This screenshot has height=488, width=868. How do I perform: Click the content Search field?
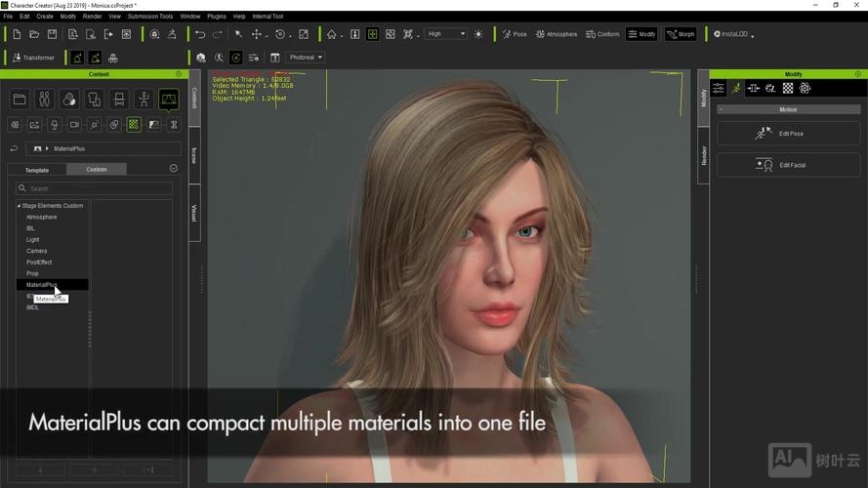click(96, 188)
